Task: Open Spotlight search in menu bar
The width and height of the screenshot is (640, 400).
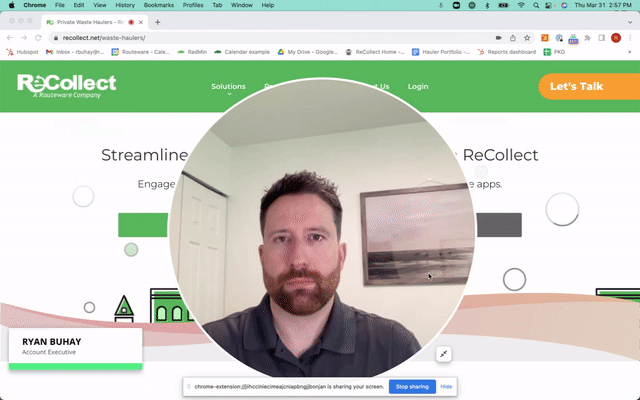Action: [x=536, y=5]
